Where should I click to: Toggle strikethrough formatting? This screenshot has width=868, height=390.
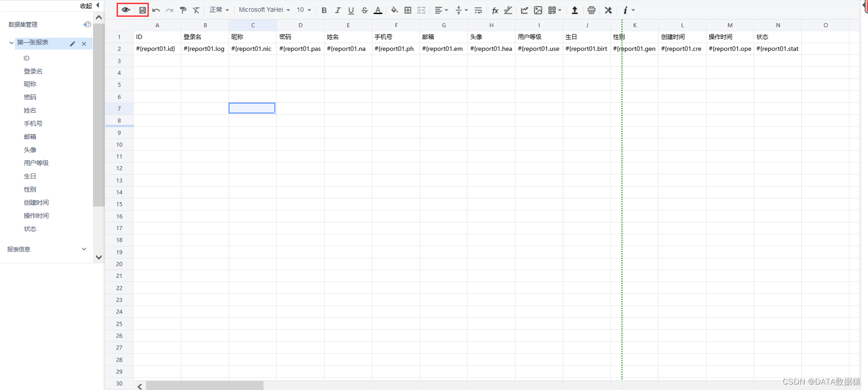point(364,10)
